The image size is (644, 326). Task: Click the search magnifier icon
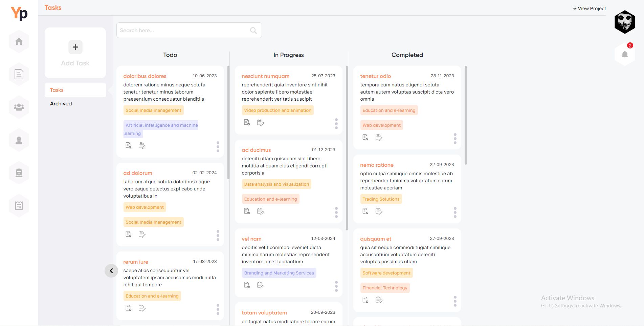pos(253,30)
